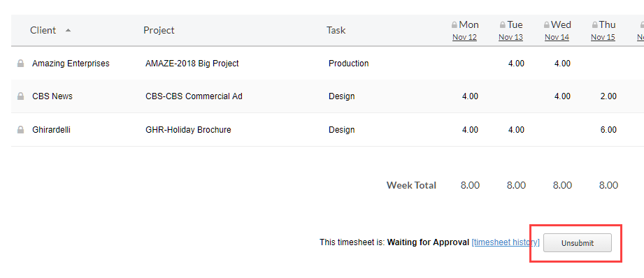644x278 pixels.
Task: Click lock icon next to Thu header
Action: 594,25
